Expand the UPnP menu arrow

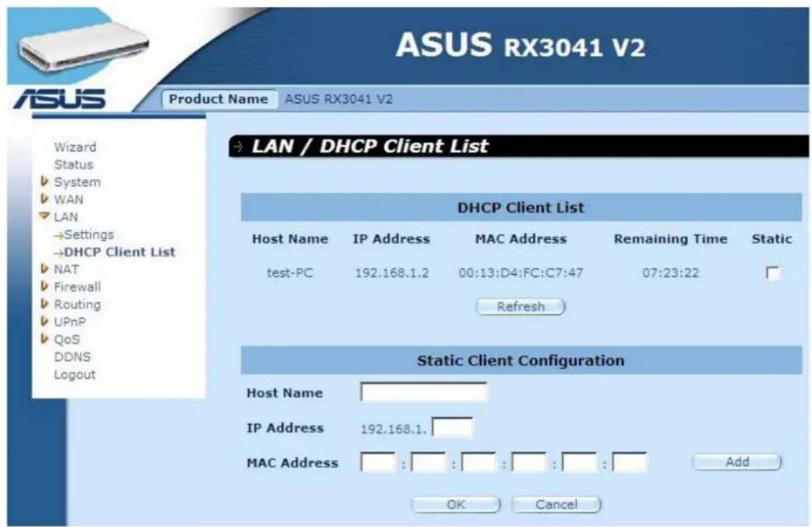point(45,322)
